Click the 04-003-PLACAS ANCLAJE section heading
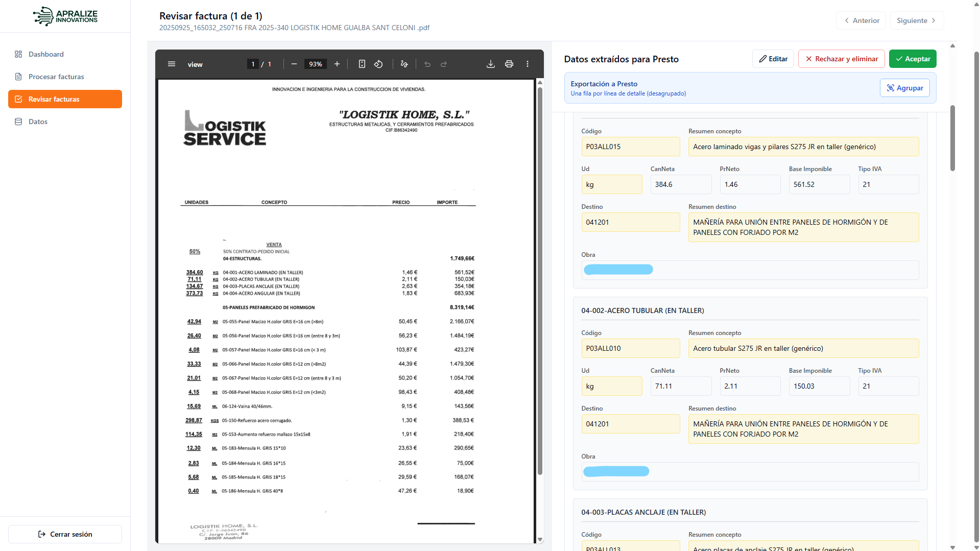 643,512
